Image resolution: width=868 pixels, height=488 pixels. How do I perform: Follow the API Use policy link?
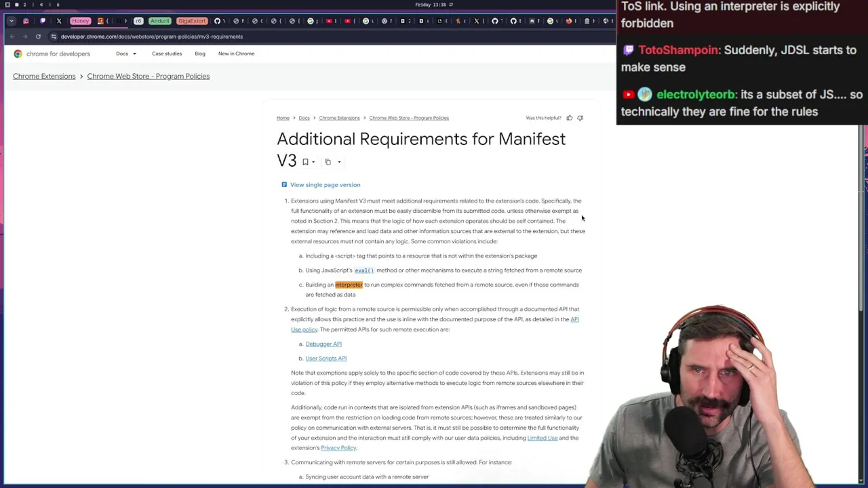tap(574, 319)
